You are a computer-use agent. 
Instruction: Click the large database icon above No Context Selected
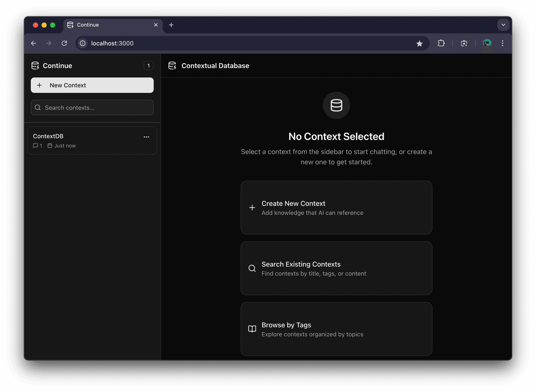(x=336, y=105)
